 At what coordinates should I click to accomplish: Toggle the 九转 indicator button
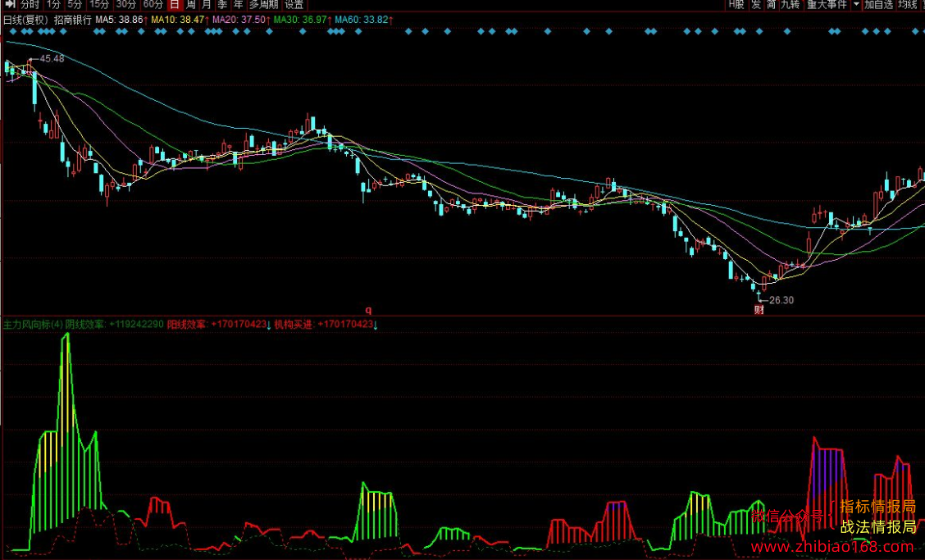tap(791, 5)
